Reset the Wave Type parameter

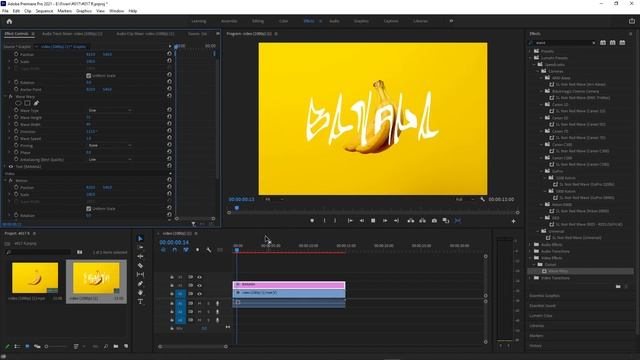(169, 110)
